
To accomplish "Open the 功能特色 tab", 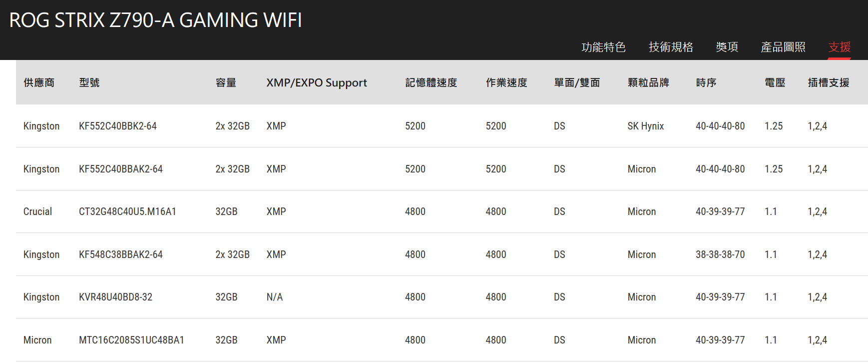I will (603, 47).
